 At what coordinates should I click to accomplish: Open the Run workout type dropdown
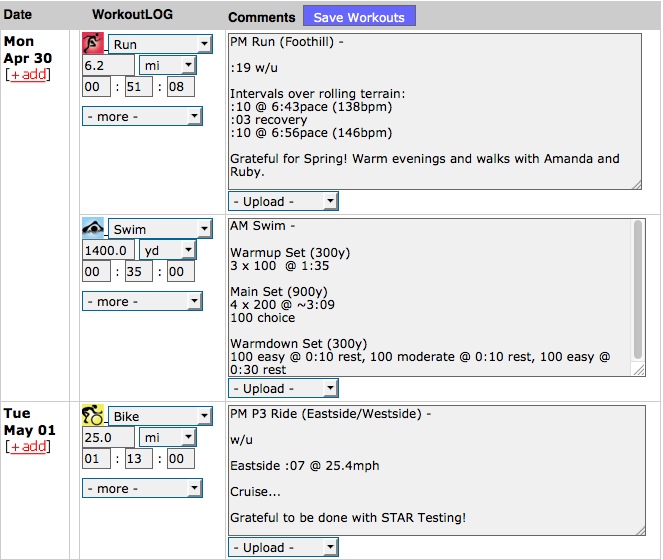click(x=159, y=45)
